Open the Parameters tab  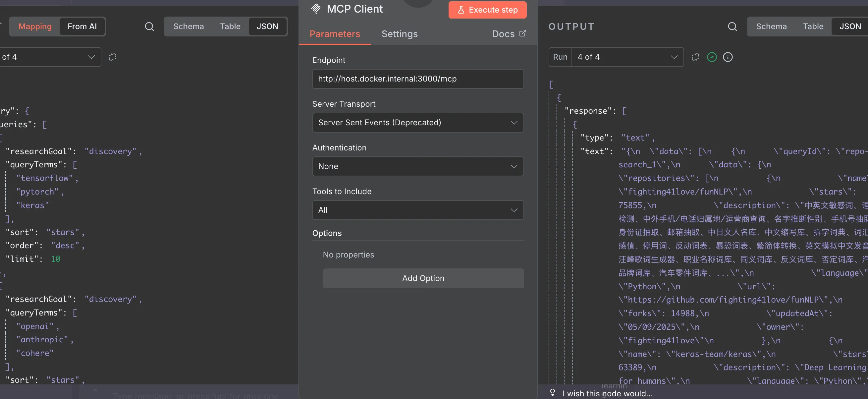tap(335, 34)
